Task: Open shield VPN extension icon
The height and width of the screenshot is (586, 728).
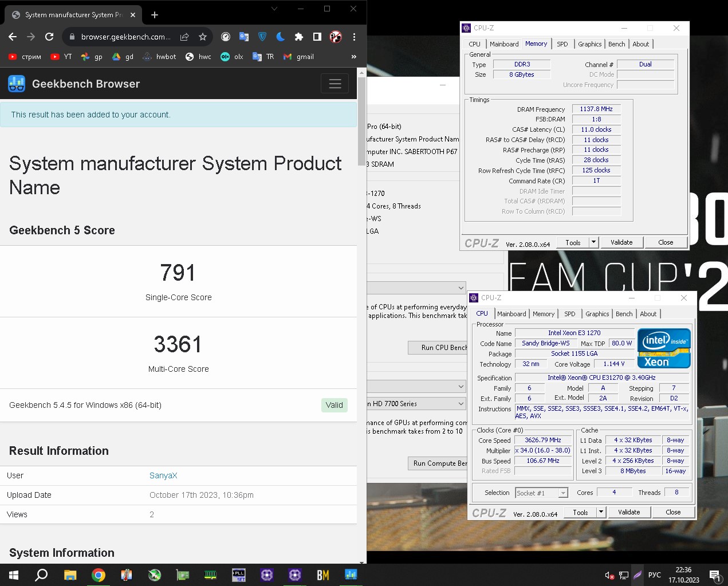Action: point(262,37)
